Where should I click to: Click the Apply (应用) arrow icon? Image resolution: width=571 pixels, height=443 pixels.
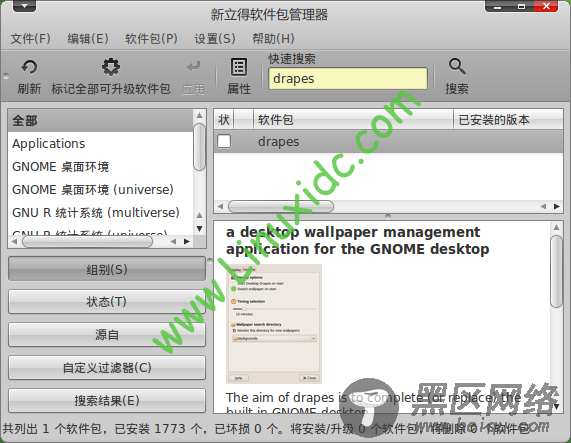pos(193,67)
